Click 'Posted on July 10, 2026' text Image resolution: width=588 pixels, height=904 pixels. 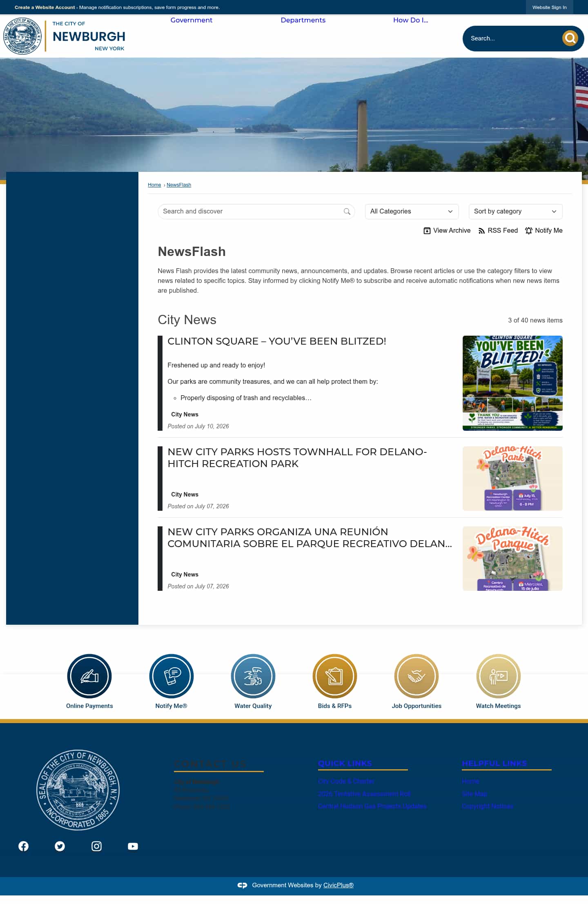198,426
